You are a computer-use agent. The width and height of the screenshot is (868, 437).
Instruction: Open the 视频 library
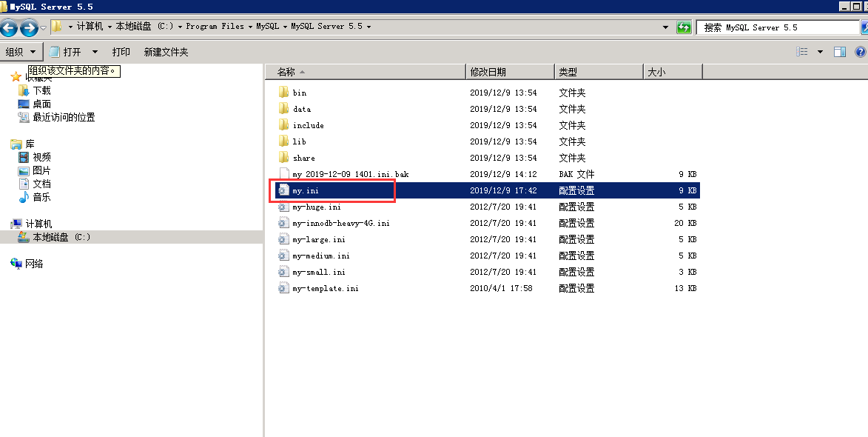41,157
